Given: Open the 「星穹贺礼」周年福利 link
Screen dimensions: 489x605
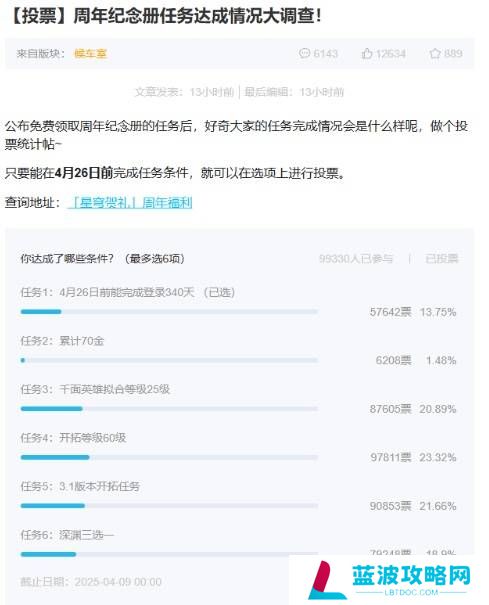Looking at the screenshot, I should pos(130,202).
